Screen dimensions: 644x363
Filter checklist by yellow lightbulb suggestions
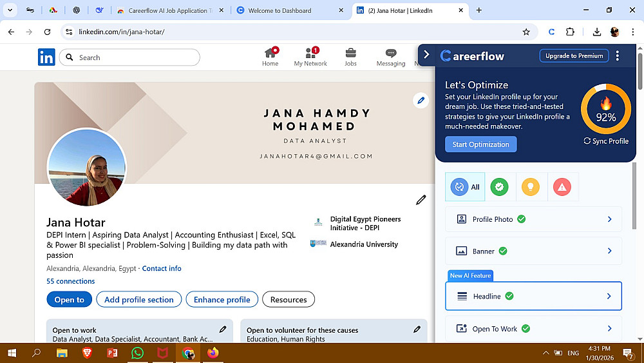coord(531,187)
